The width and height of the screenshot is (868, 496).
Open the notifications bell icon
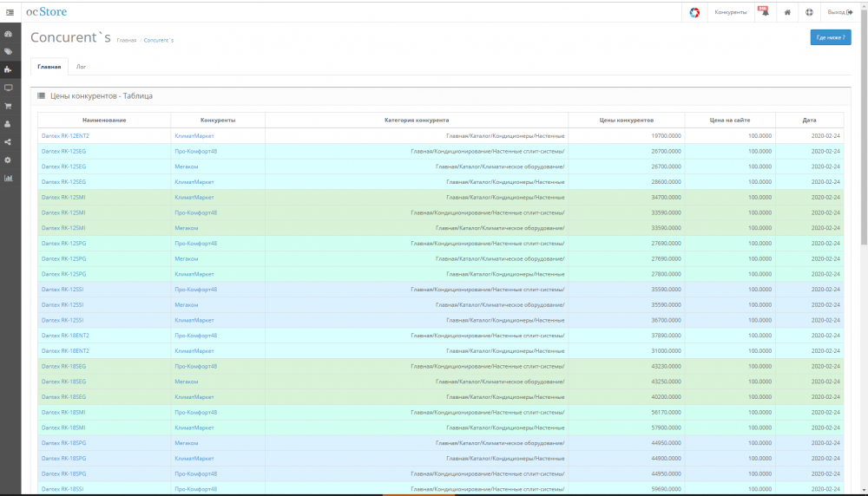pos(765,11)
